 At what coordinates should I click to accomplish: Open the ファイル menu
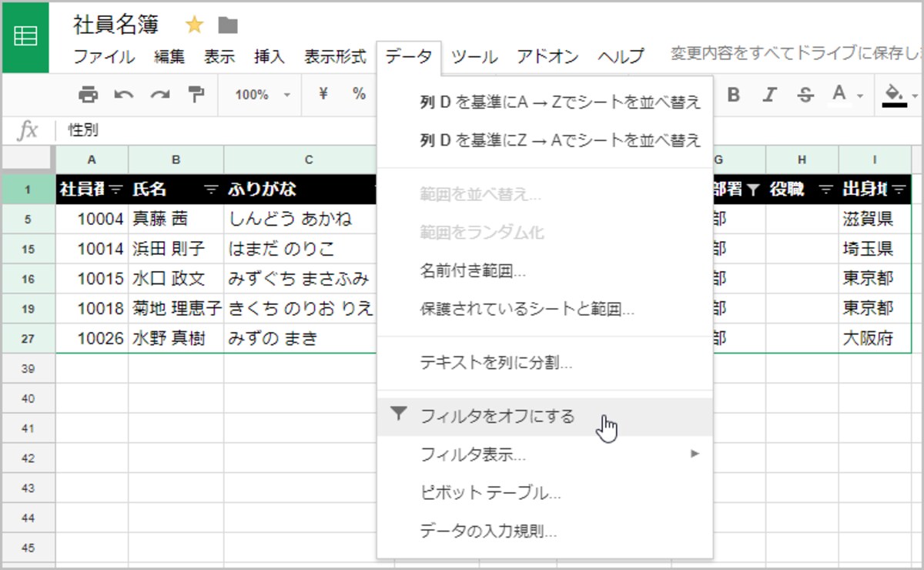point(104,56)
